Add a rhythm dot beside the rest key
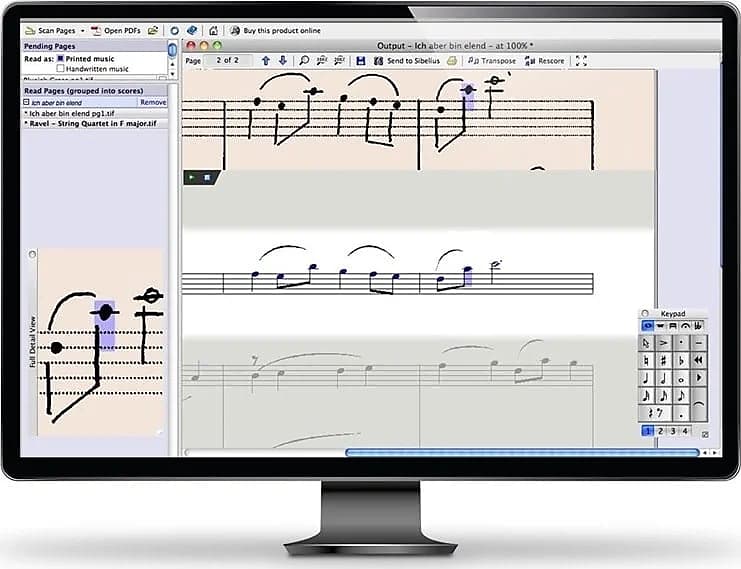741x569 pixels. point(681,413)
